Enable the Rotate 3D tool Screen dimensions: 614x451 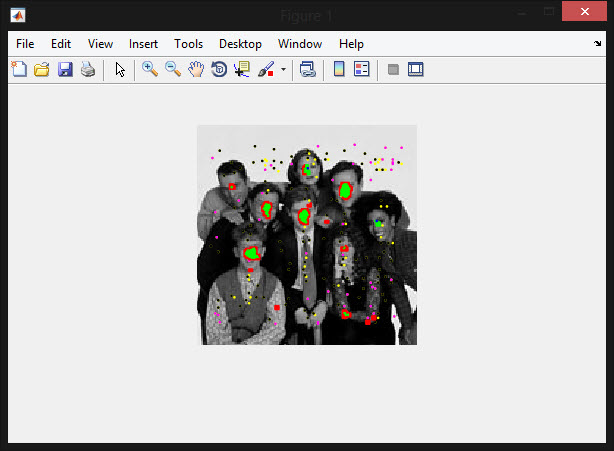219,70
